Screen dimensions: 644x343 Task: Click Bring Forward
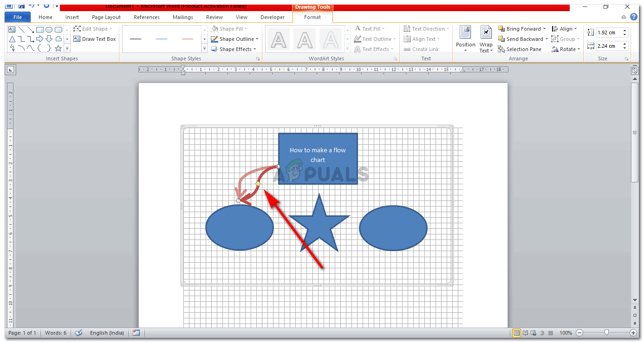click(519, 29)
